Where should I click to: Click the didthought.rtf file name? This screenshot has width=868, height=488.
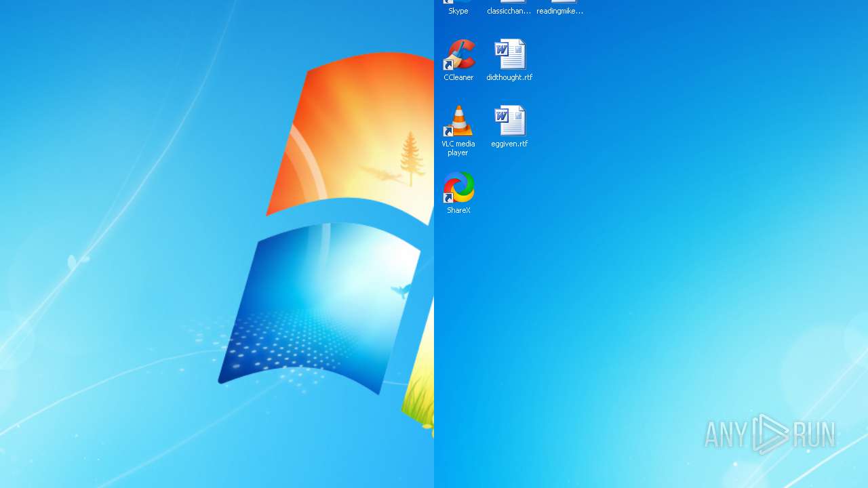[x=509, y=77]
